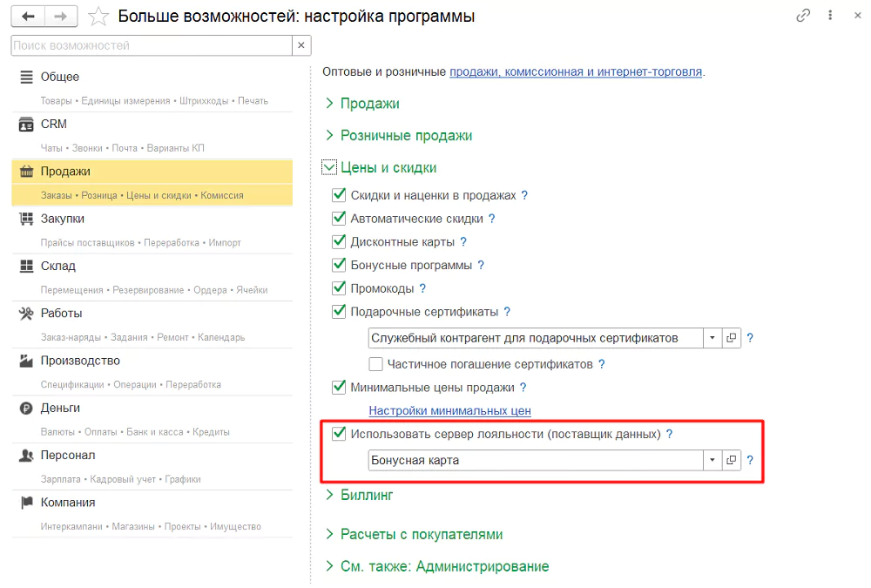Open the Бонусная карта field's selected item
This screenshot has width=871, height=588.
(731, 460)
